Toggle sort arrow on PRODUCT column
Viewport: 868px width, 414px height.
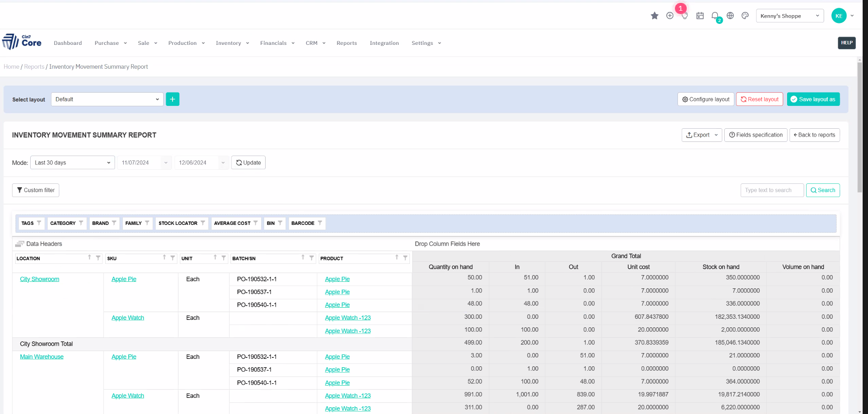coord(397,257)
